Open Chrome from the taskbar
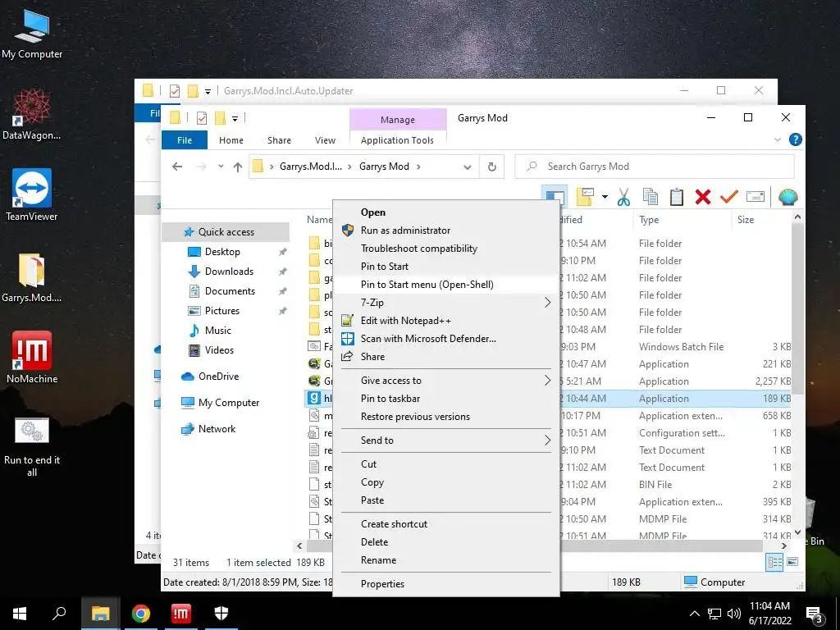Image resolution: width=840 pixels, height=630 pixels. click(141, 614)
